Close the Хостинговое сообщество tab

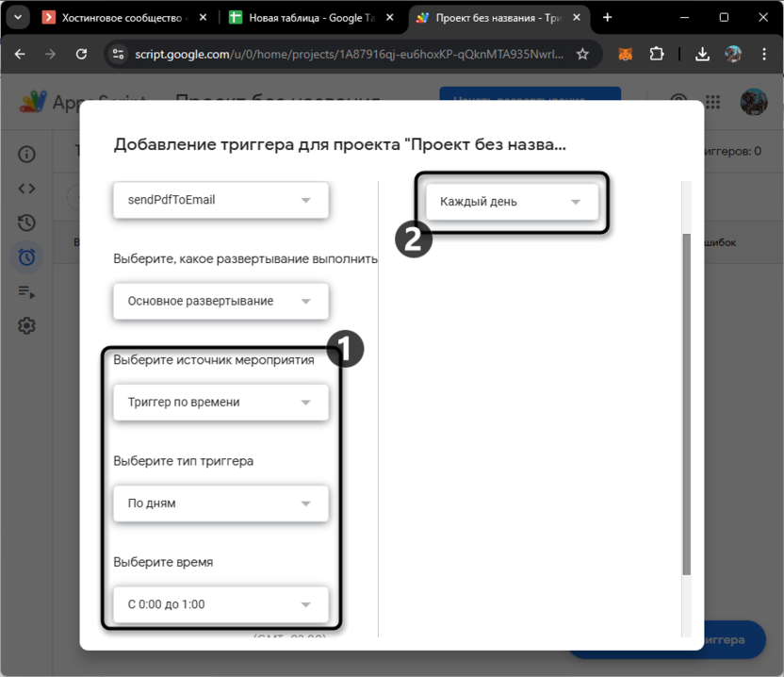(203, 18)
